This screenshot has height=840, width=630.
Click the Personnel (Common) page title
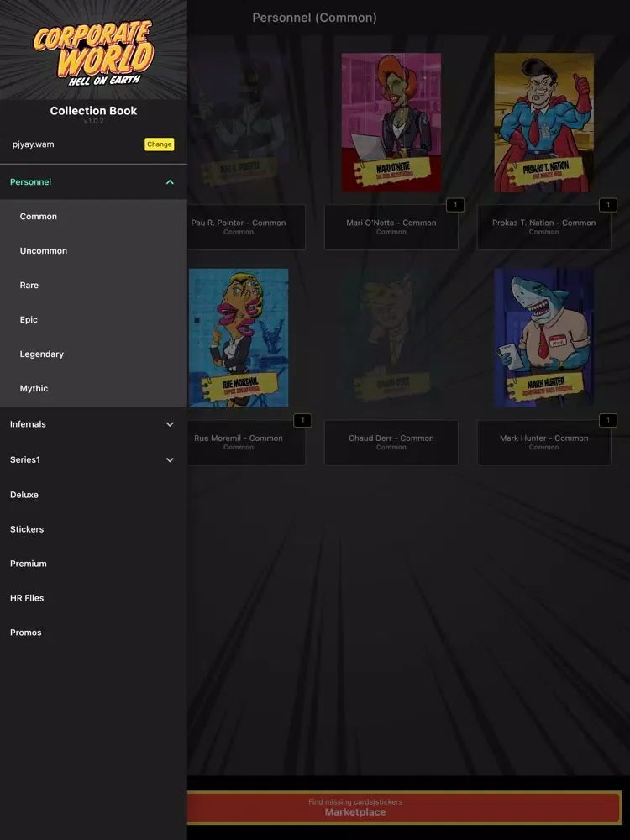314,18
